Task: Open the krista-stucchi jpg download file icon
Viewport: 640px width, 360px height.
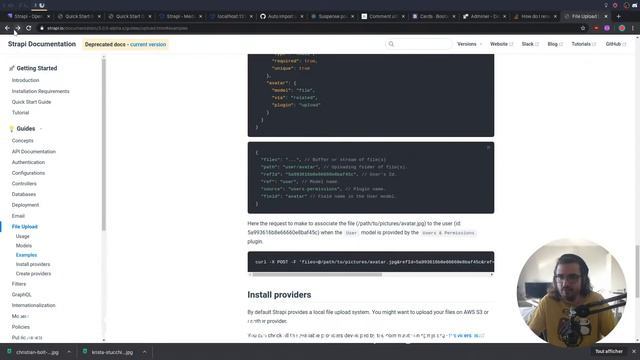Action: tap(84, 352)
